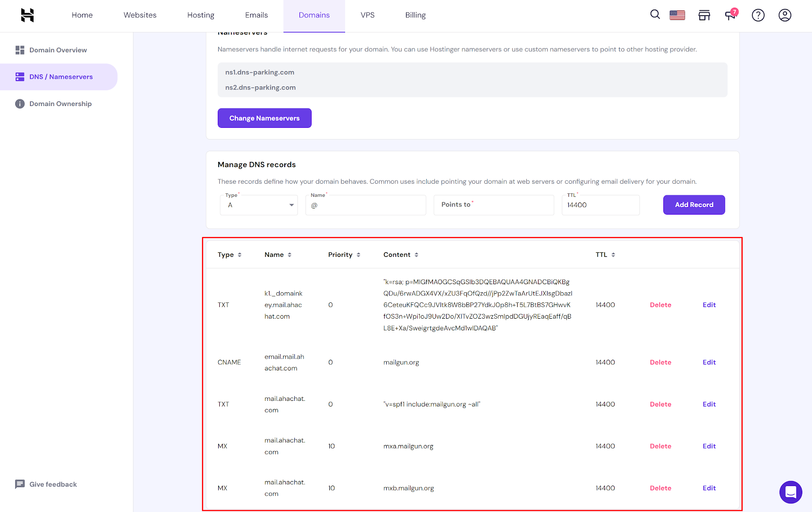Edit the mxb.mailgun.org MX record
This screenshot has height=512, width=812.
709,488
